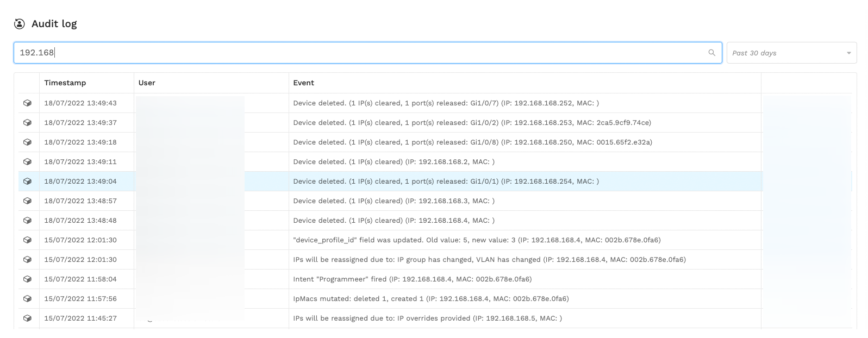
Task: Select event with port Gi1/0/7 released
Action: point(446,103)
